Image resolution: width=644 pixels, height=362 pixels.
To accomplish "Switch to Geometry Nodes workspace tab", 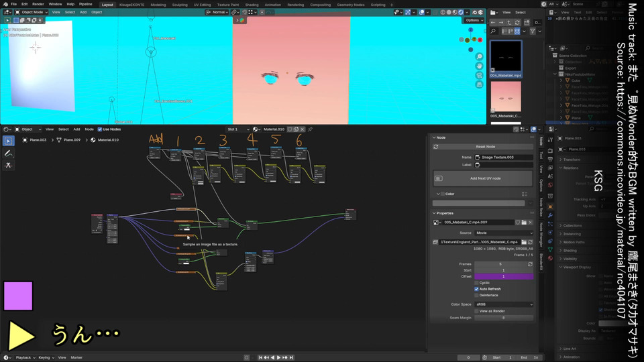I will click(x=350, y=5).
